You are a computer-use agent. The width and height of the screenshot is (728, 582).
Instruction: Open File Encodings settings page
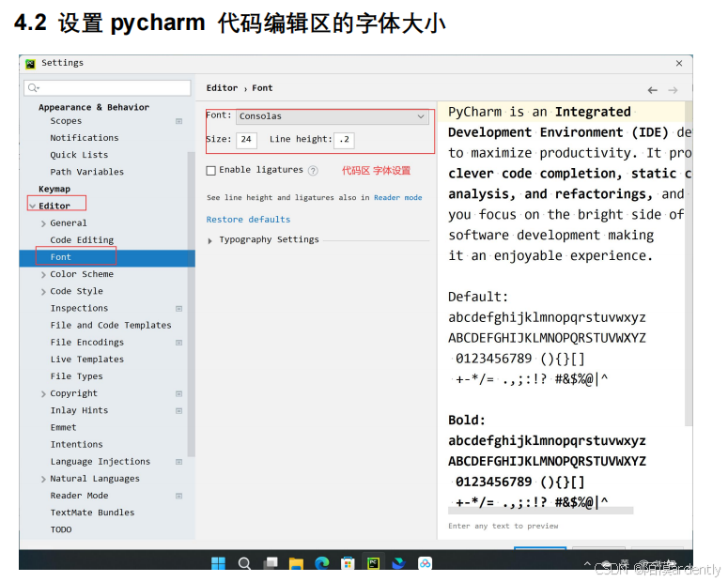(x=86, y=343)
